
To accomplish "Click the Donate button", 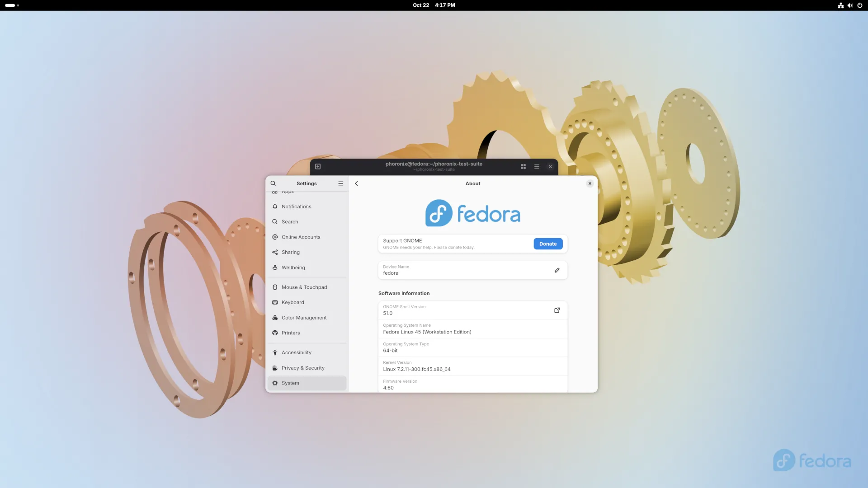I will (548, 244).
